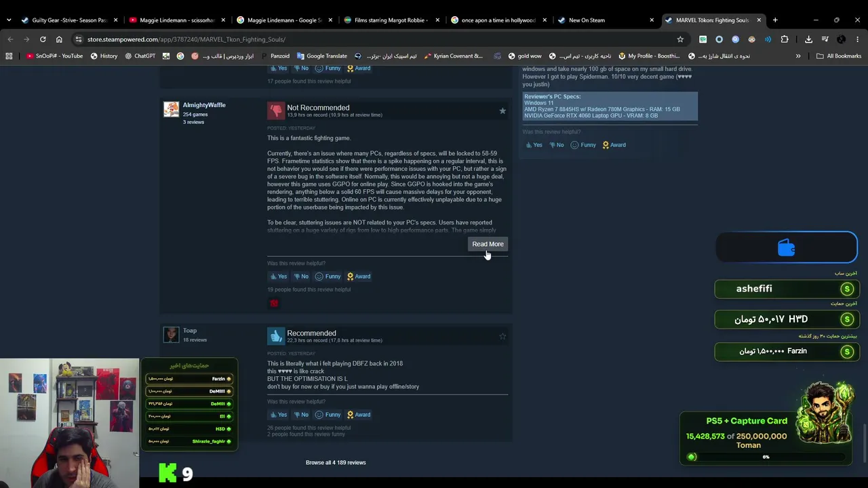Screen dimensions: 868x488
Task: Open the Google Translate bookmark
Action: click(x=321, y=56)
